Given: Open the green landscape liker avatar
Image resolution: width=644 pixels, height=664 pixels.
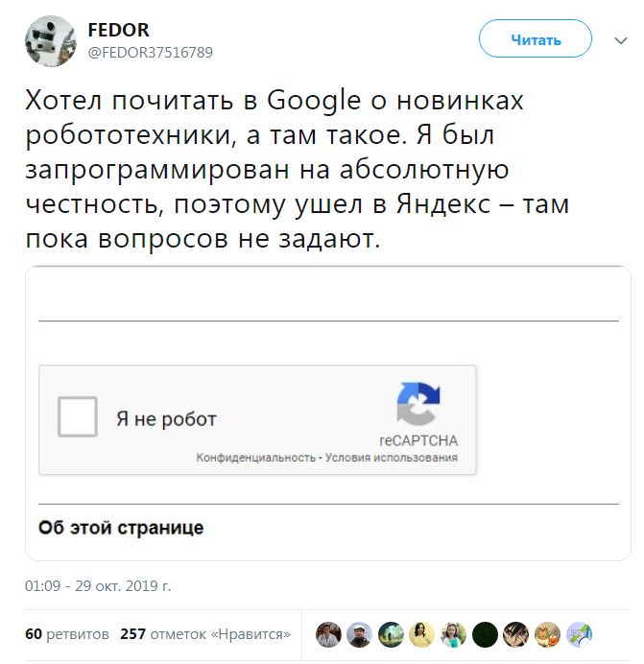Looking at the screenshot, I should [391, 634].
